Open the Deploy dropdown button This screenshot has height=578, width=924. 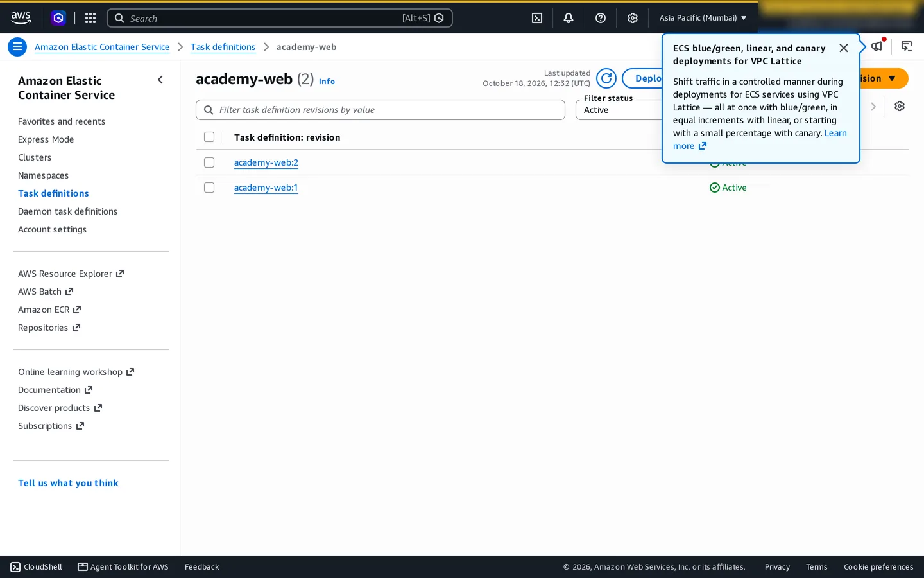tap(642, 78)
